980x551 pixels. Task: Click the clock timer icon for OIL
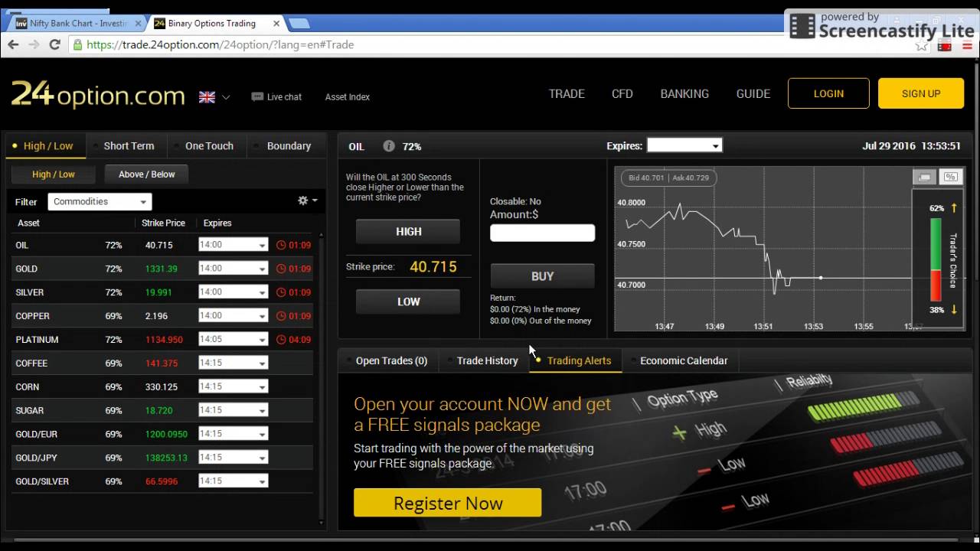pyautogui.click(x=280, y=245)
